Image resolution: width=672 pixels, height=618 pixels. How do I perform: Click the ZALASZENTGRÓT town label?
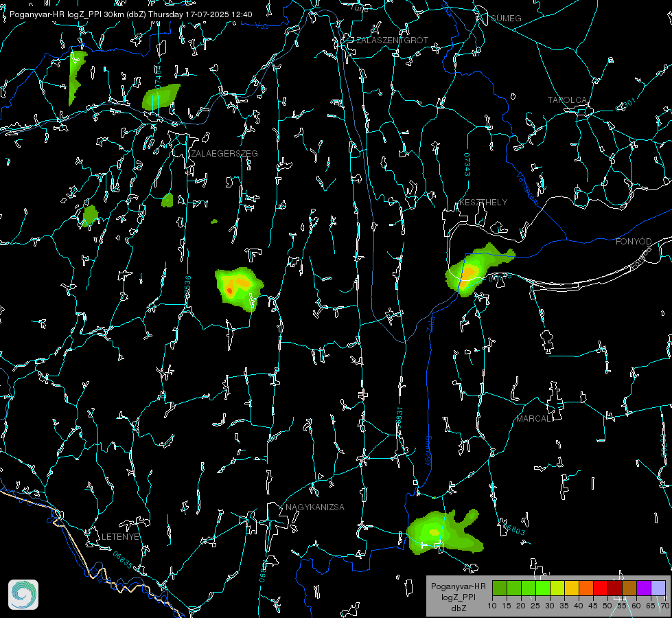(x=392, y=41)
